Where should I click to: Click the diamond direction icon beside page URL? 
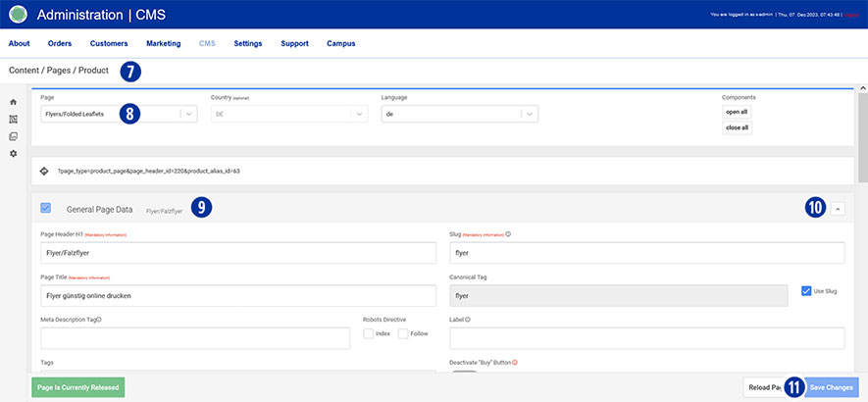coord(44,171)
